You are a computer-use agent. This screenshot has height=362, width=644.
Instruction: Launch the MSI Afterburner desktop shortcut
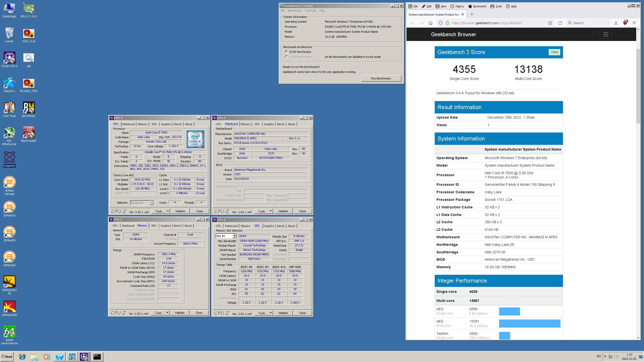tap(9, 136)
